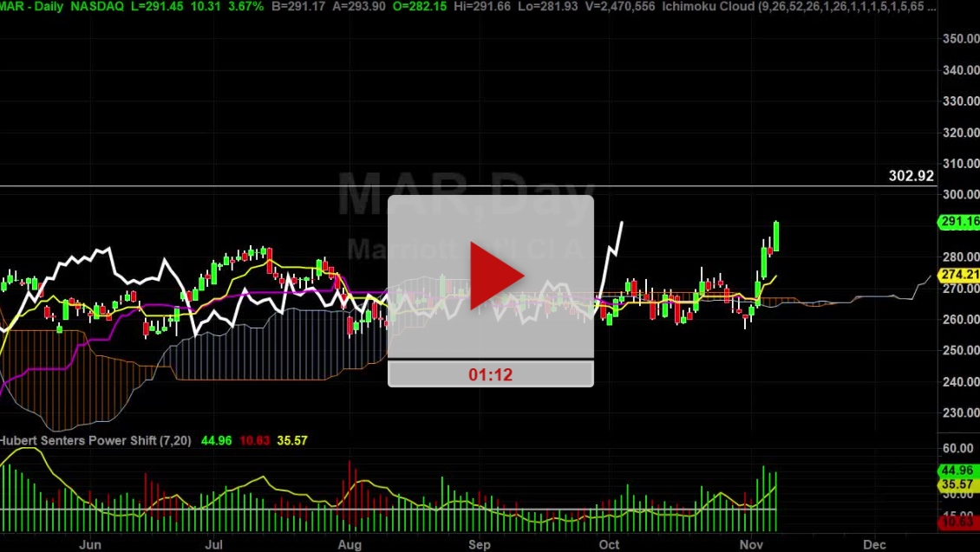The image size is (980, 552).
Task: Select the Dec label on time axis
Action: tap(874, 544)
